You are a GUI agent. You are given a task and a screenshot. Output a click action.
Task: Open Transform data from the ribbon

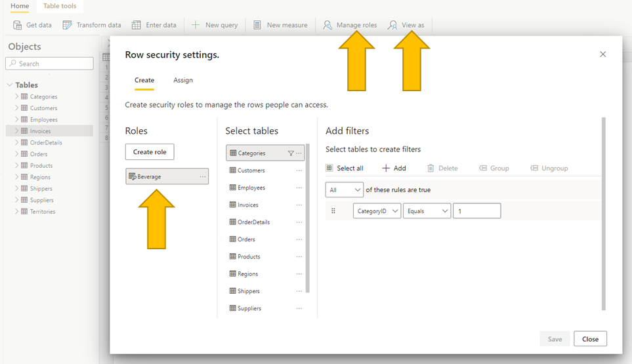91,25
